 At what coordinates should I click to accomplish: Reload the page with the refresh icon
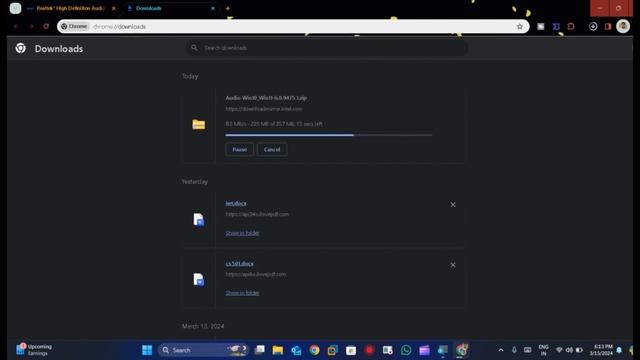46,26
